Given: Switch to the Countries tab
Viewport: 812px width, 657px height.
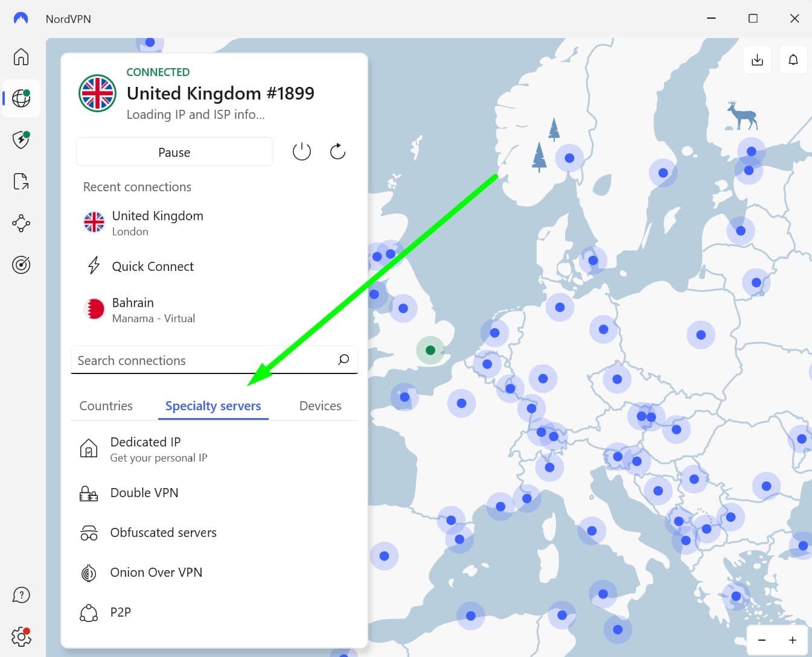Looking at the screenshot, I should click(106, 406).
